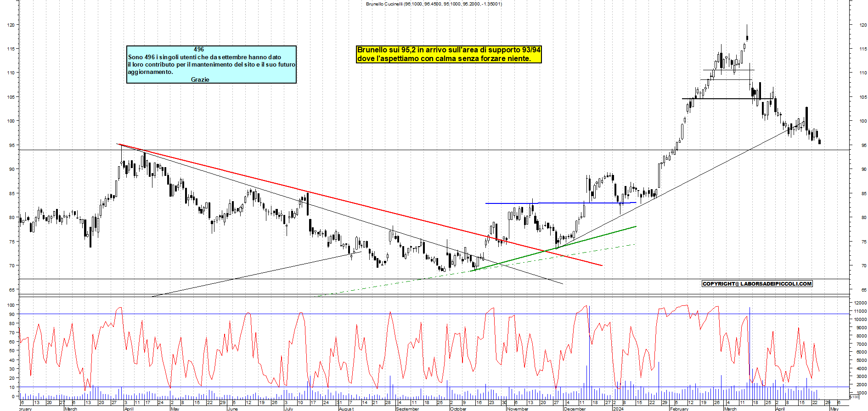The image size is (868, 411).
Task: Click the 65 value on the right price scale
Action: click(864, 290)
